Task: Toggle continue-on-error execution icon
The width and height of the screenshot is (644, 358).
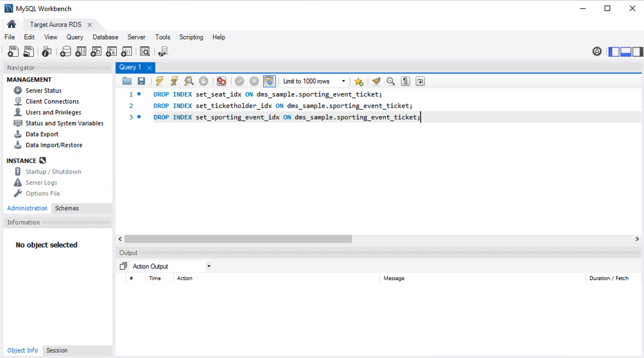Action: point(221,81)
